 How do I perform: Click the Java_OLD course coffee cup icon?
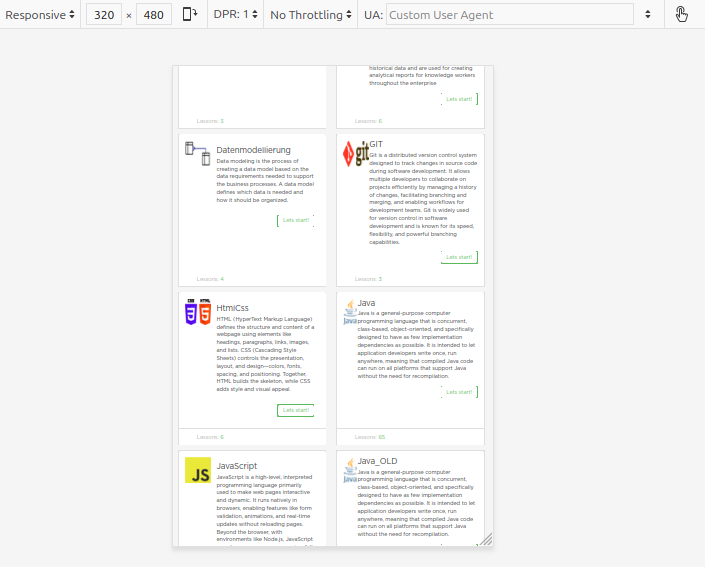point(350,470)
